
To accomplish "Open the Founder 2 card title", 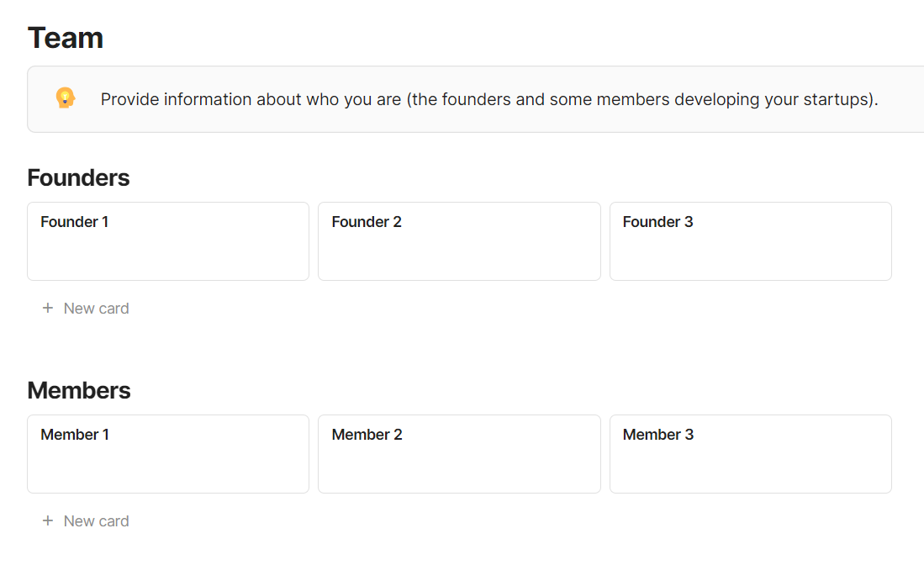I will (x=367, y=222).
